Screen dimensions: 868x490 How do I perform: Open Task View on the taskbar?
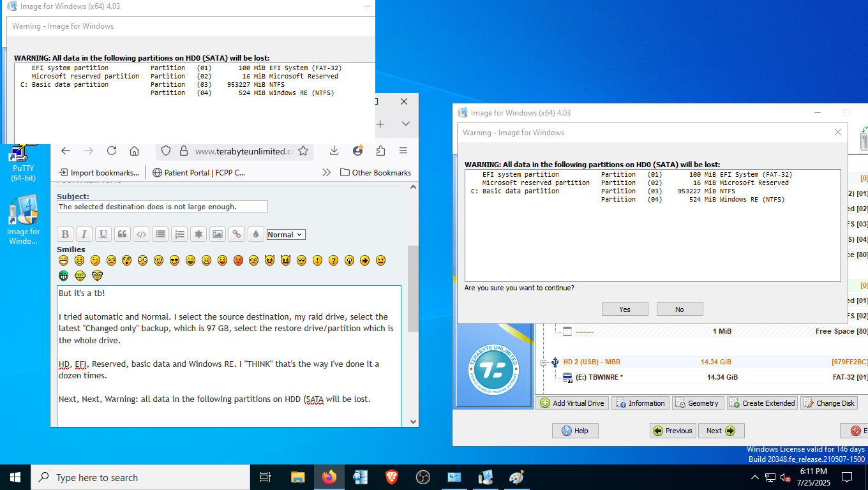pos(266,477)
